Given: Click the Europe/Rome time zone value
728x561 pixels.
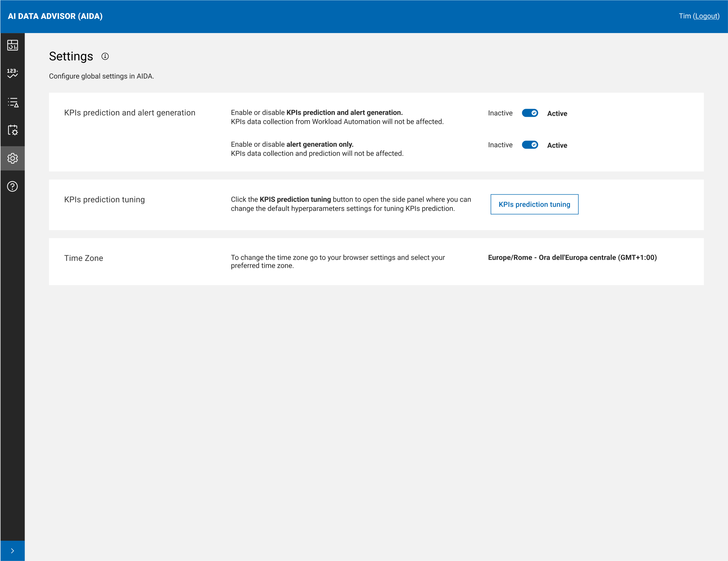Looking at the screenshot, I should pyautogui.click(x=572, y=258).
